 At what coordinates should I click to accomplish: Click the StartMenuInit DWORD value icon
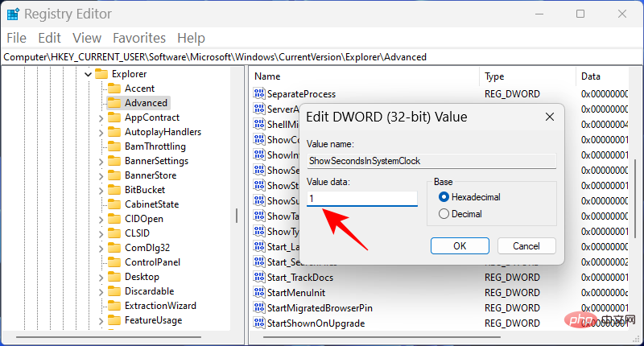pyautogui.click(x=259, y=292)
